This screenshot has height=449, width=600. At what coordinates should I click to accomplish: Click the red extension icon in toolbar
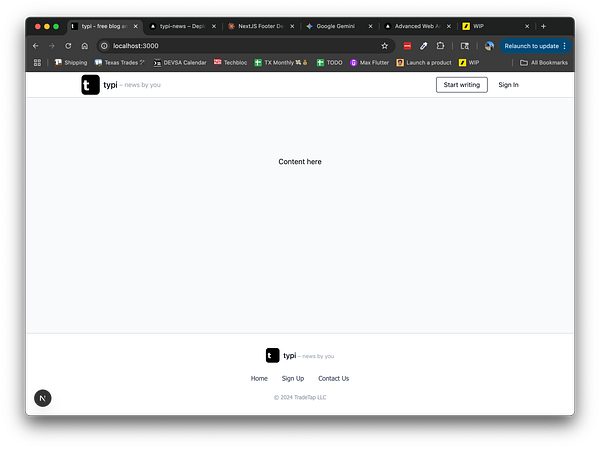[407, 46]
